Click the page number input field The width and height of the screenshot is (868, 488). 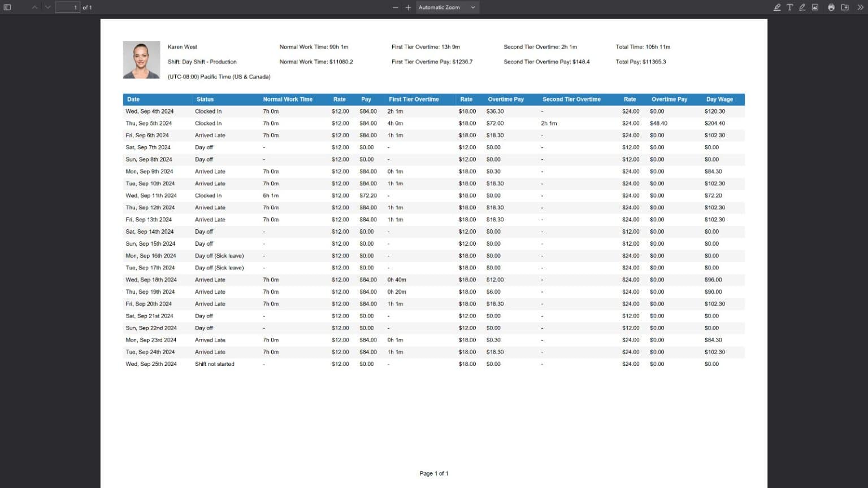[x=68, y=7]
